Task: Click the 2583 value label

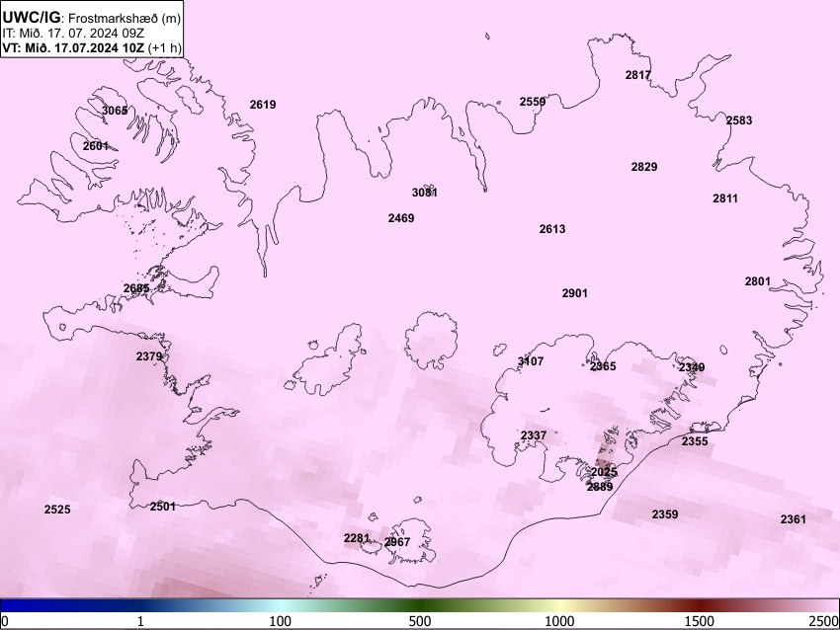Action: pyautogui.click(x=739, y=120)
